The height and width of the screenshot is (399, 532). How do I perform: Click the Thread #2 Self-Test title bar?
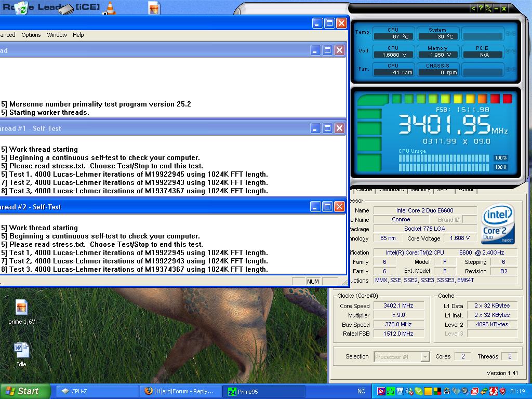pyautogui.click(x=154, y=207)
